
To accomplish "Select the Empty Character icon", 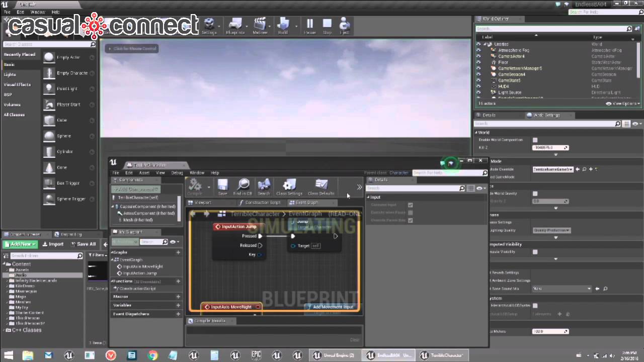I will coord(49,73).
